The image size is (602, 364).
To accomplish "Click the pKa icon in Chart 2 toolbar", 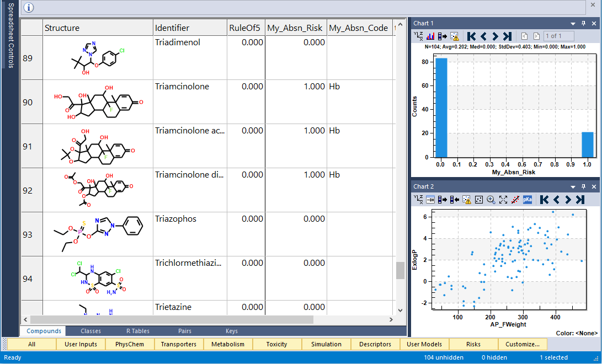I will click(x=528, y=200).
